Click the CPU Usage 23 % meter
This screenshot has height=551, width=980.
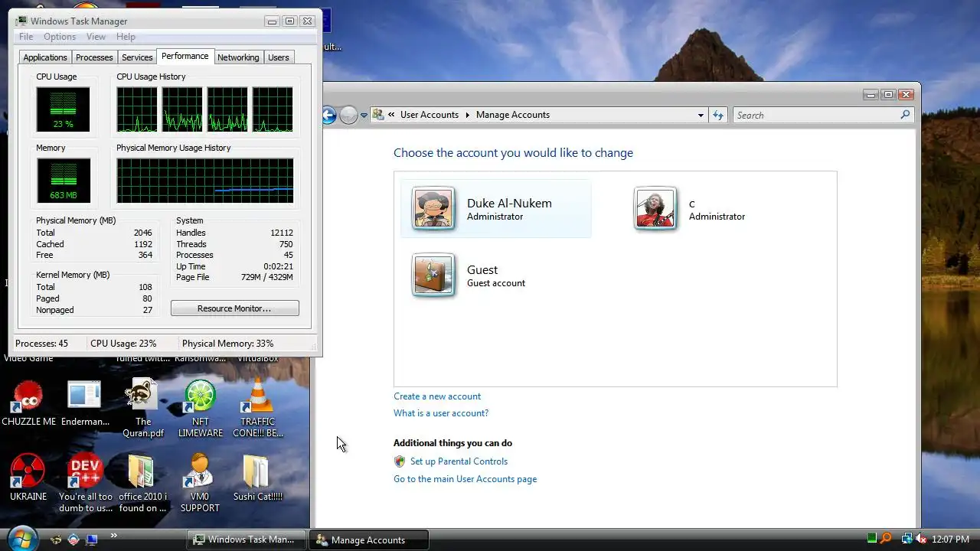coord(63,109)
